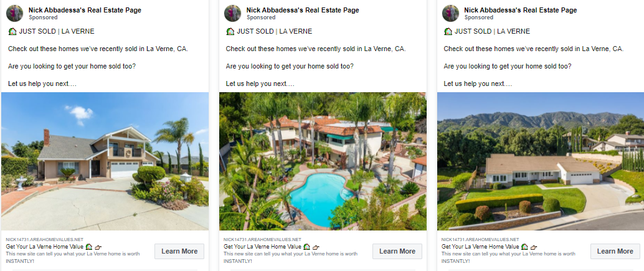Screen dimensions: 644x271
Task: Click the house emoji beside JUST SOLD in the pool home ad
Action: 230,32
